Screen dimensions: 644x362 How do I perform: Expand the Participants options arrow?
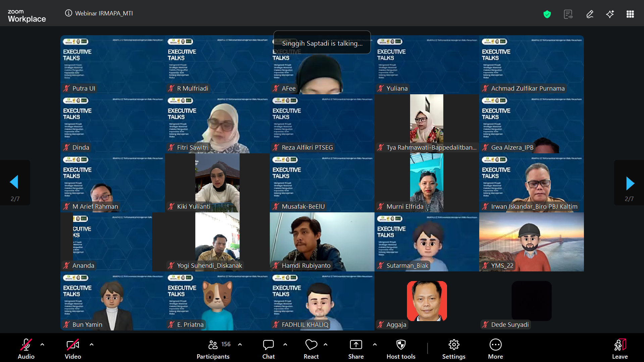(240, 345)
